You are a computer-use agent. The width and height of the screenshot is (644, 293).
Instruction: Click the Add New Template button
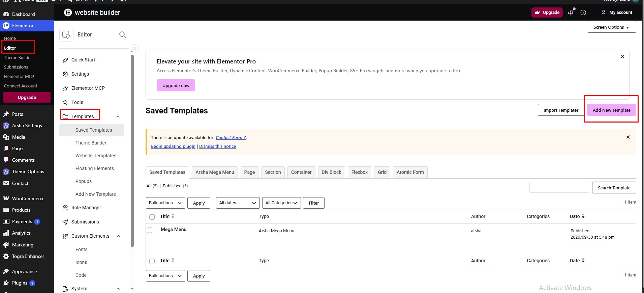click(x=612, y=110)
